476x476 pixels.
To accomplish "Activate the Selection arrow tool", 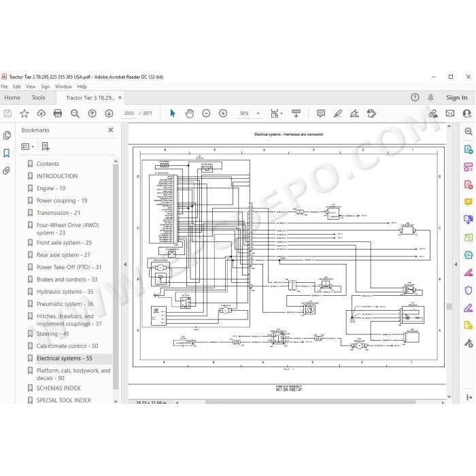I will click(x=173, y=114).
